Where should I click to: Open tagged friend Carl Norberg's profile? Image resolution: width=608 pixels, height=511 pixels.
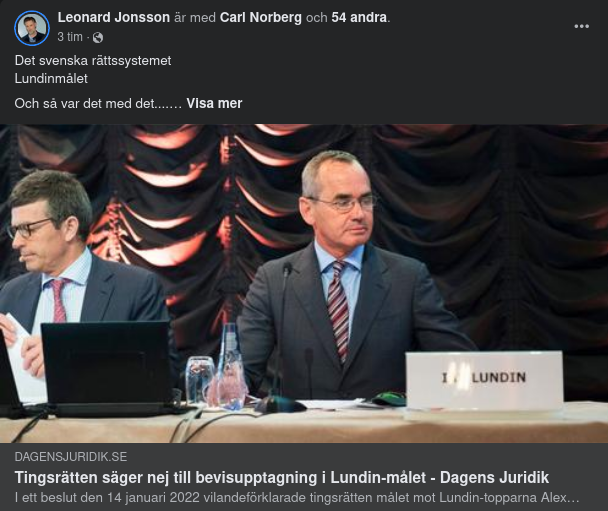[x=261, y=17]
